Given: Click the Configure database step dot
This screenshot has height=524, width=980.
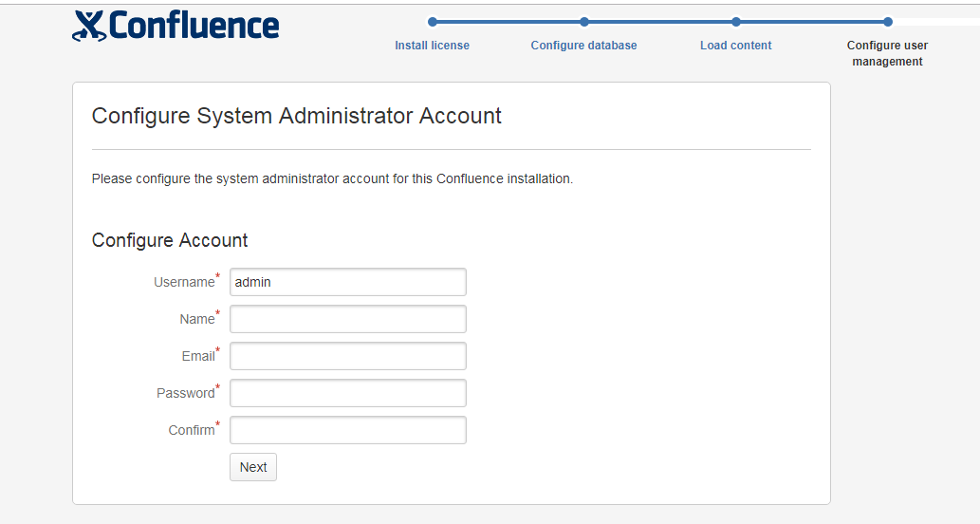Looking at the screenshot, I should (x=584, y=22).
